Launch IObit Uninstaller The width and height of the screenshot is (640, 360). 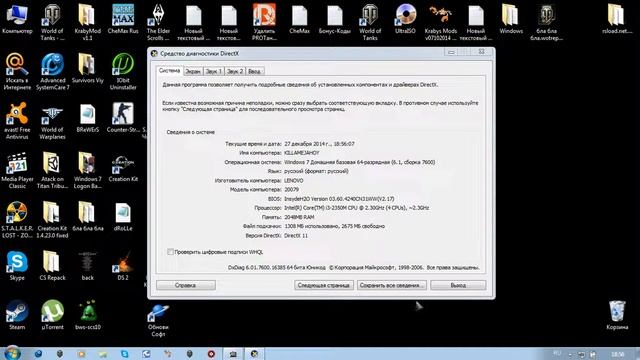(123, 71)
